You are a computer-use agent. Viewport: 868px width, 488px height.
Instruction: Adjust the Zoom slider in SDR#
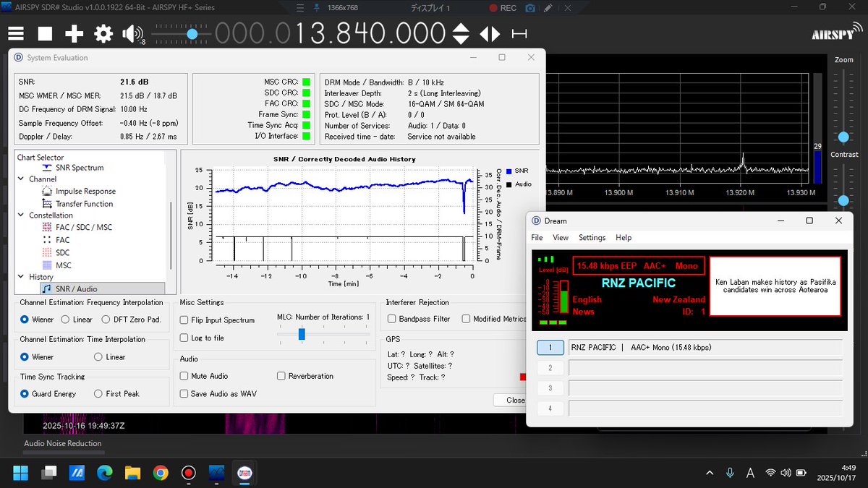pos(843,137)
